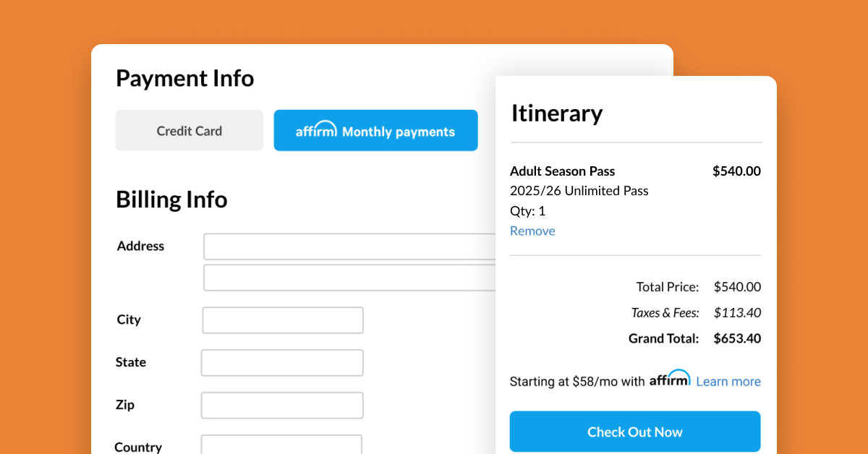Switch to Affirm Monthly payments
This screenshot has width=868, height=454.
375,130
